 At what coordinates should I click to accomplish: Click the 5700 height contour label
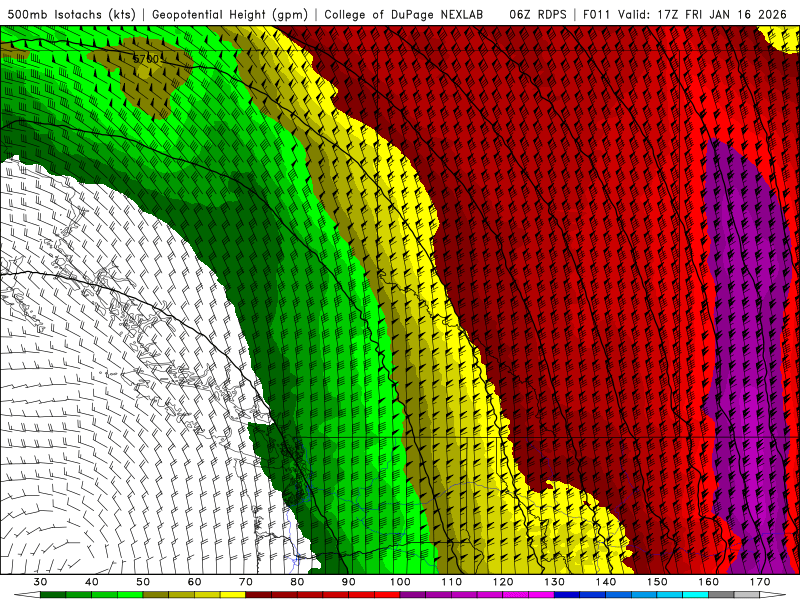147,59
